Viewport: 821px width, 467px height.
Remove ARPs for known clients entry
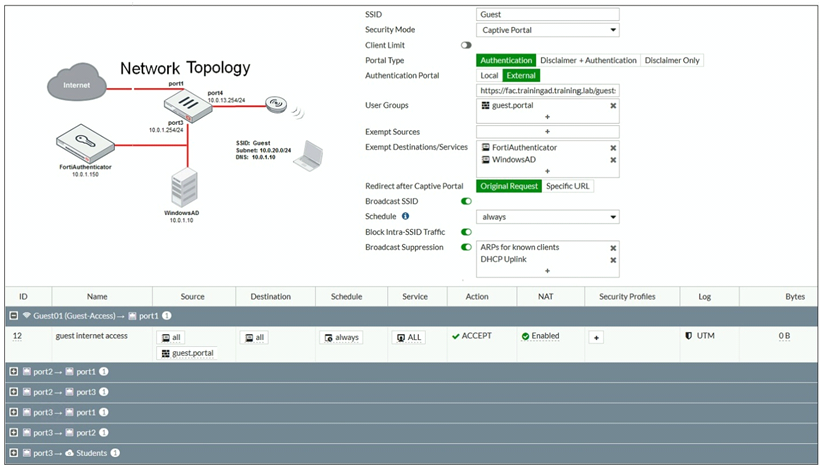point(612,247)
